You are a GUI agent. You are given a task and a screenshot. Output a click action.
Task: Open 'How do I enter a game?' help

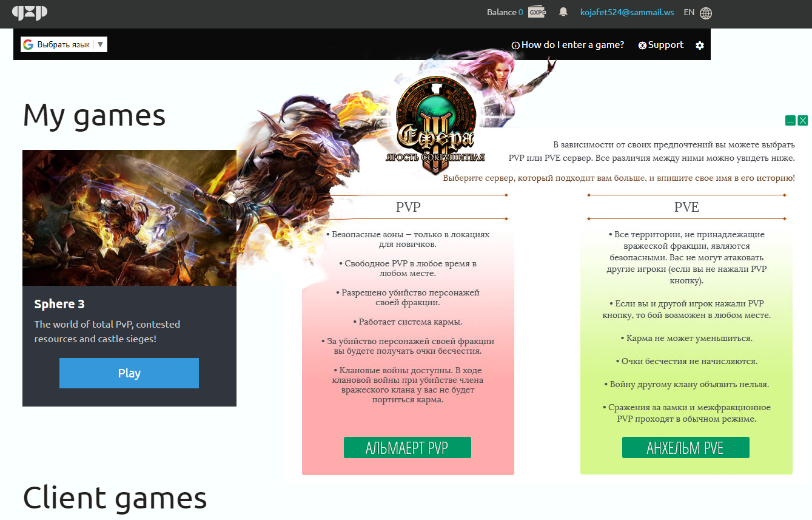[568, 45]
